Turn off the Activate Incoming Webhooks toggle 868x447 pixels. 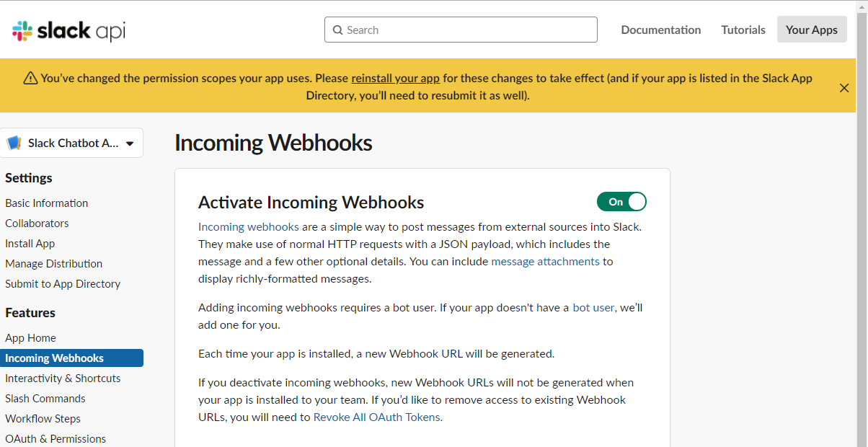(621, 202)
